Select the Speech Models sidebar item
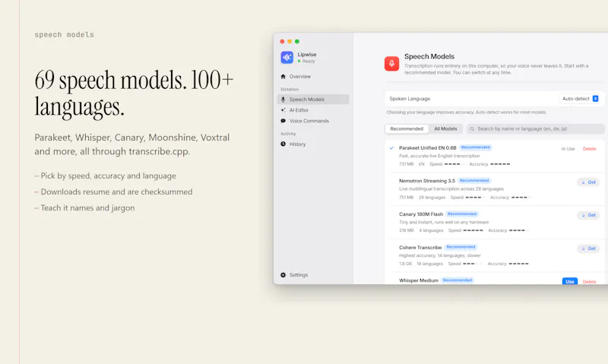This screenshot has width=608, height=364. [313, 100]
